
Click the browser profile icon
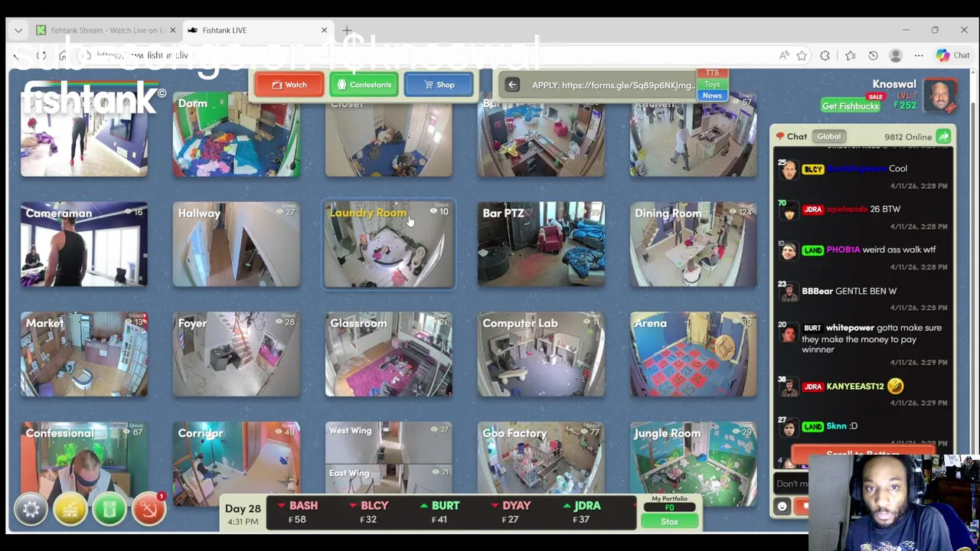(x=896, y=55)
